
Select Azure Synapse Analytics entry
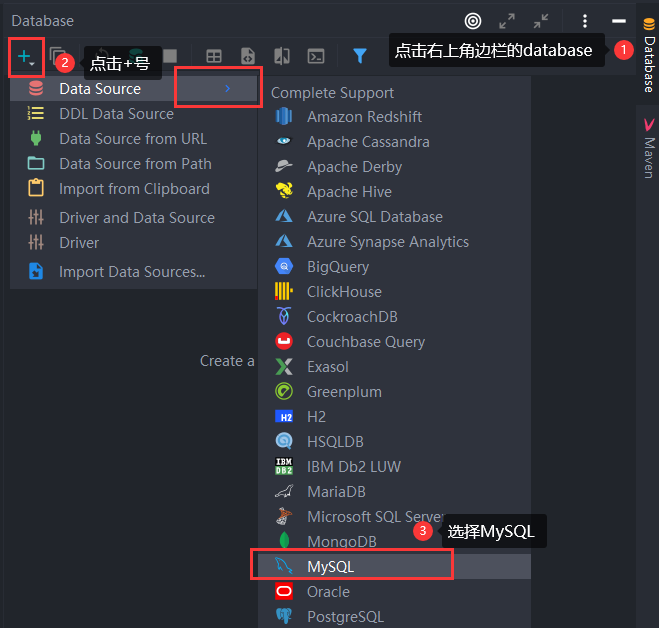pos(395,242)
